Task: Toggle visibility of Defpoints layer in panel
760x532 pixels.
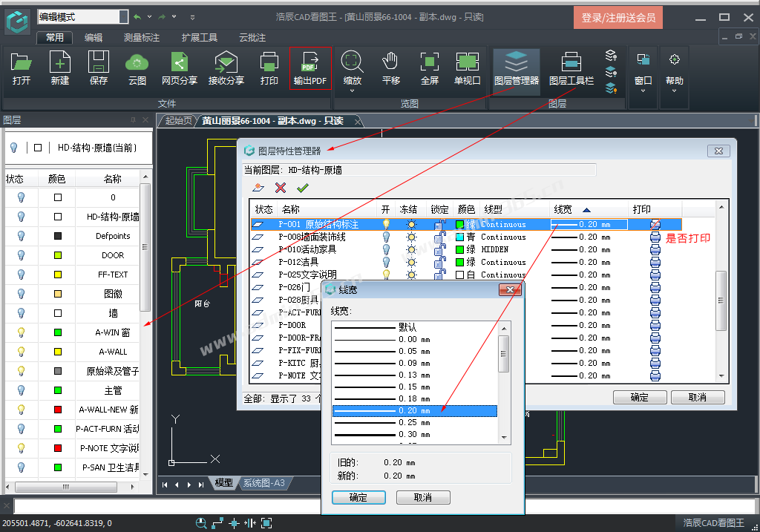Action: [21, 236]
